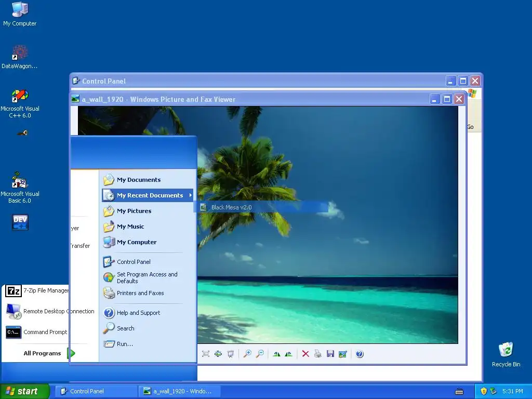Click the small unlabeled desktop icon below Visual C++
The height and width of the screenshot is (399, 532).
click(22, 132)
